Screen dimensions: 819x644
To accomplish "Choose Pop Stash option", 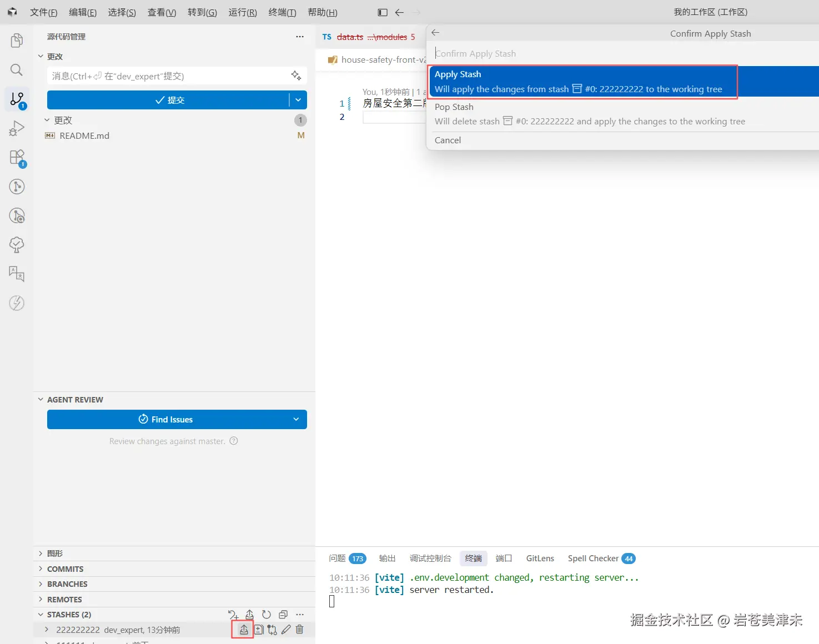I will point(624,114).
